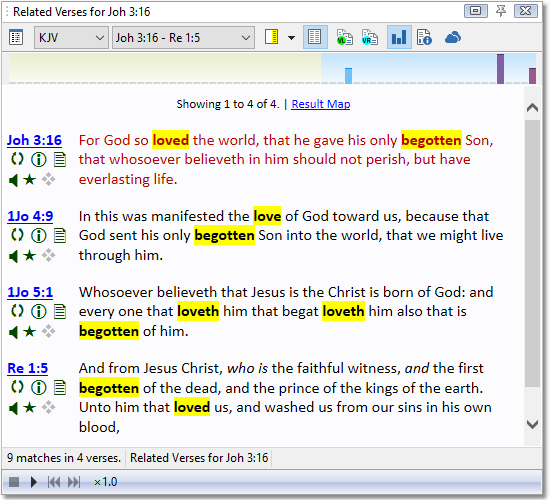Click the highlighted word 'love' in 1Jo 4:9
Viewport: 550px width, 502px height.
[267, 216]
